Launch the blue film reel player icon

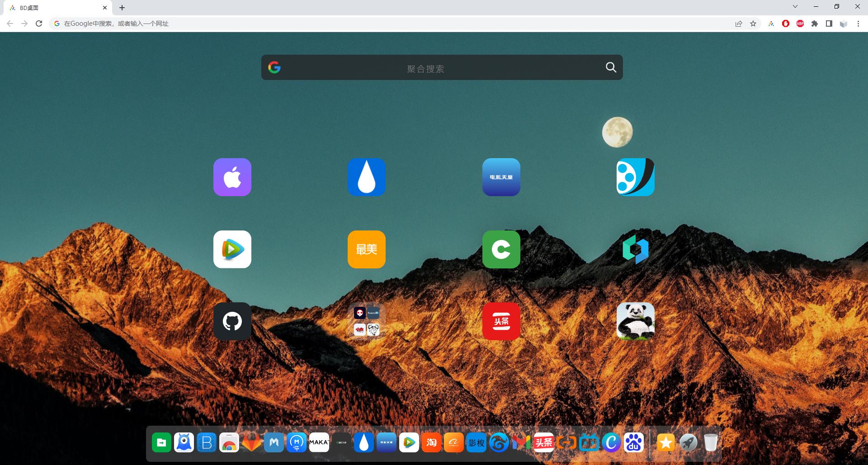click(x=636, y=177)
